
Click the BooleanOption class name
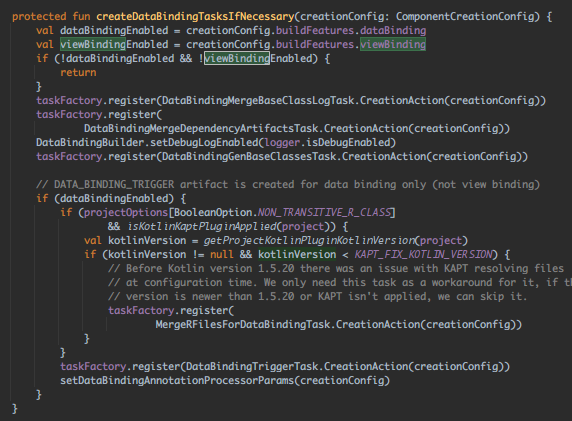pos(213,212)
